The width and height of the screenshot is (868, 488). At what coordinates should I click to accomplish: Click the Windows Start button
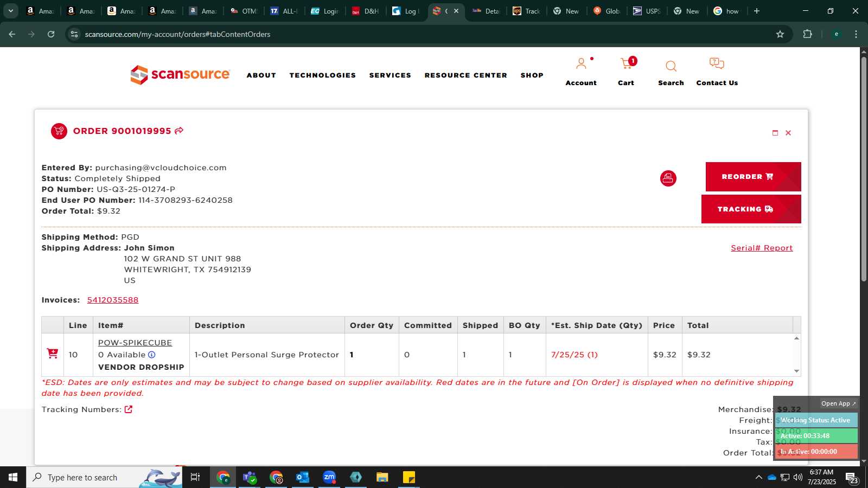pyautogui.click(x=13, y=477)
